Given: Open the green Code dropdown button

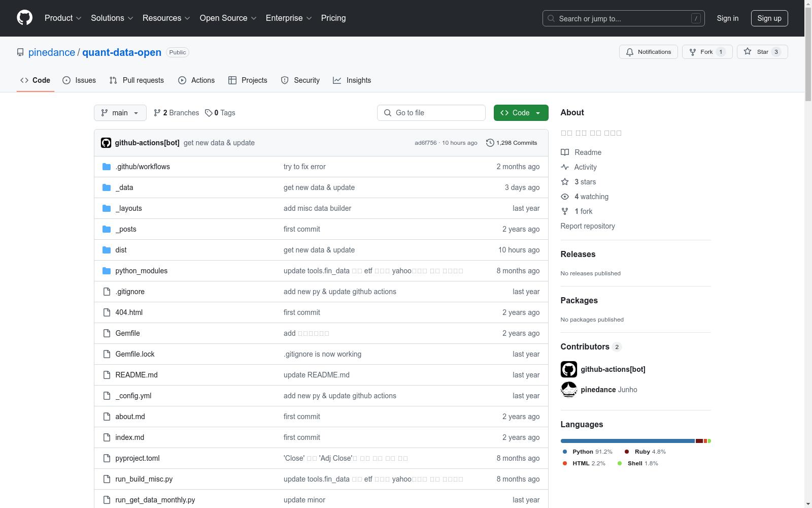Looking at the screenshot, I should (x=521, y=113).
